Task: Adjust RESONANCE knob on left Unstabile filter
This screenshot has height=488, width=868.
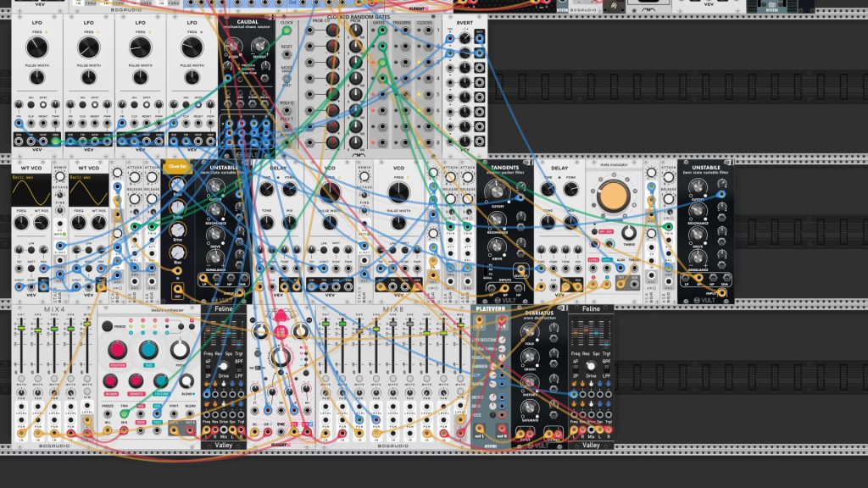Action: [x=215, y=211]
